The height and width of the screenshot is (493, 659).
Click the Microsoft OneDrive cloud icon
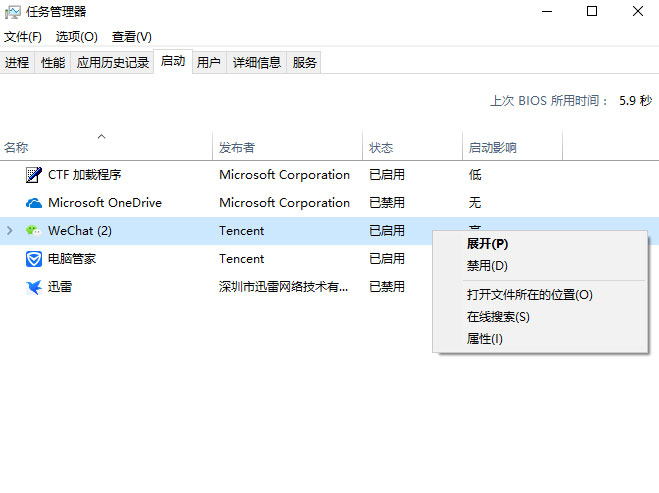click(34, 203)
